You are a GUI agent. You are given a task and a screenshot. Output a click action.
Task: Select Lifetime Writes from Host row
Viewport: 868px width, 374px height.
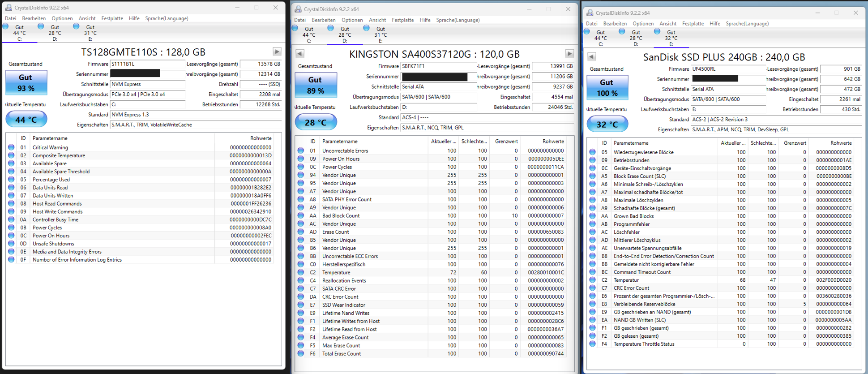(431, 321)
